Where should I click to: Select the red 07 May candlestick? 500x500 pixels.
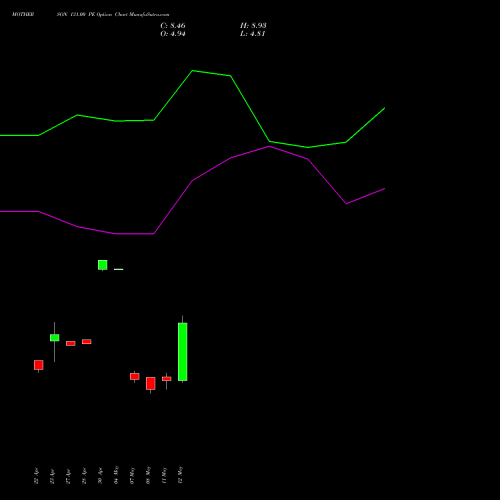(135, 376)
